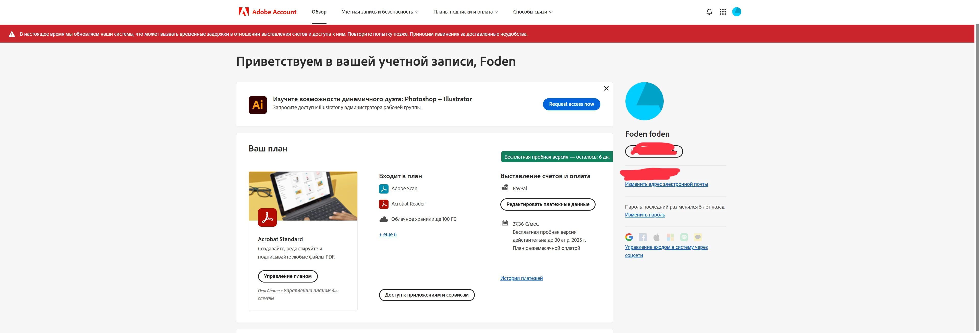This screenshot has height=333, width=980.
Task: Dismiss the Illustrator promo banner
Action: click(x=606, y=88)
